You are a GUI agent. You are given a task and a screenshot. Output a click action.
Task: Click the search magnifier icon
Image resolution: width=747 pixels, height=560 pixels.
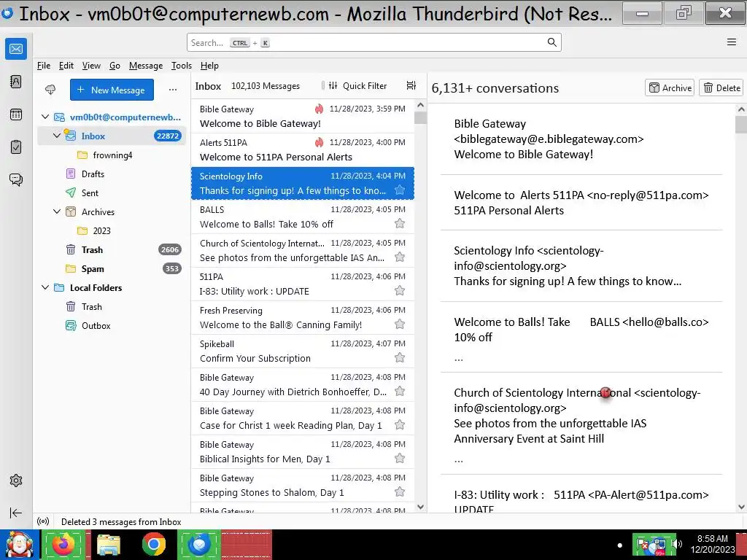tap(551, 42)
